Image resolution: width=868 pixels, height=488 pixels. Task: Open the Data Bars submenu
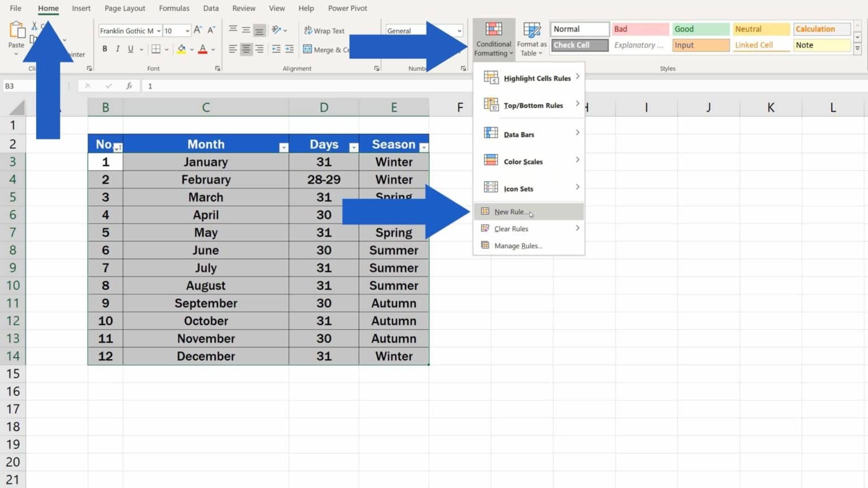click(x=519, y=134)
